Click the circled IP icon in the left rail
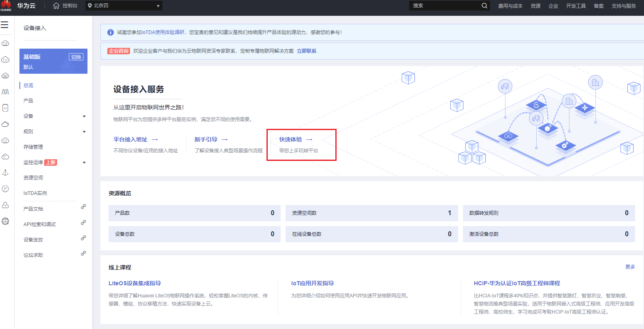Image resolution: width=644 pixels, height=329 pixels. (x=5, y=189)
